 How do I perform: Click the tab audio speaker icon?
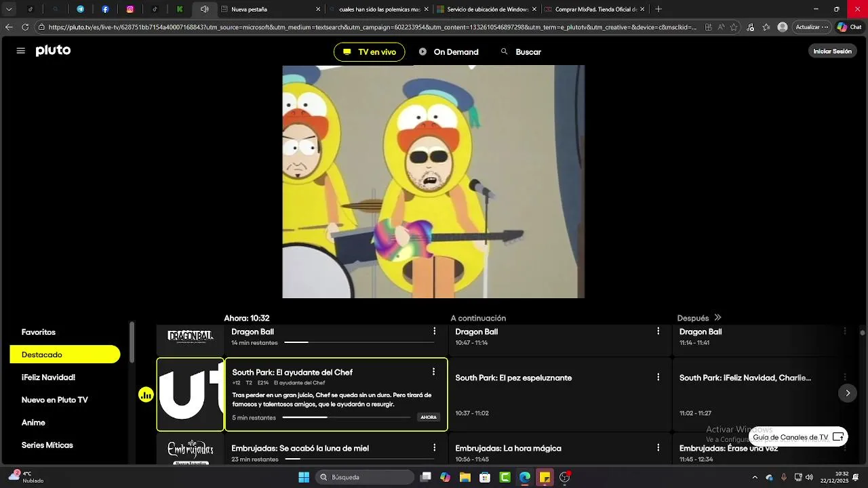pyautogui.click(x=204, y=9)
